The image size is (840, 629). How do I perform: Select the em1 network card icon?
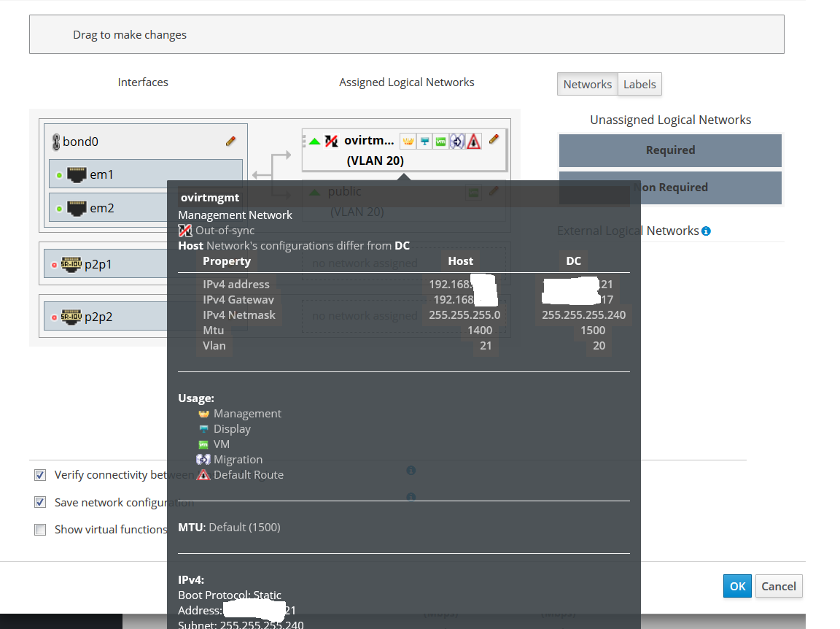(77, 175)
